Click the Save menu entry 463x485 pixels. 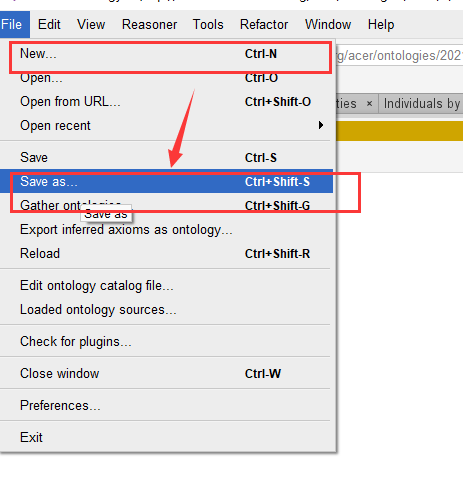coord(166,157)
